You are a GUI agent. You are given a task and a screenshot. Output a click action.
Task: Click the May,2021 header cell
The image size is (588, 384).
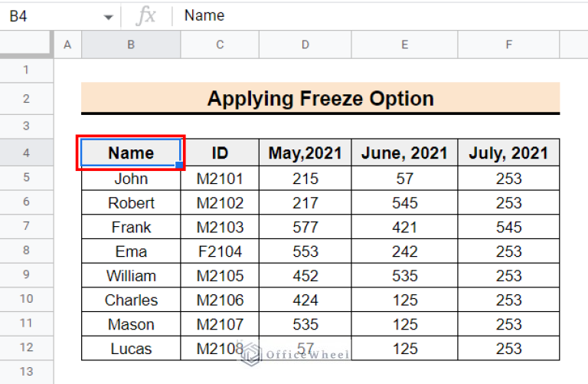coord(305,153)
